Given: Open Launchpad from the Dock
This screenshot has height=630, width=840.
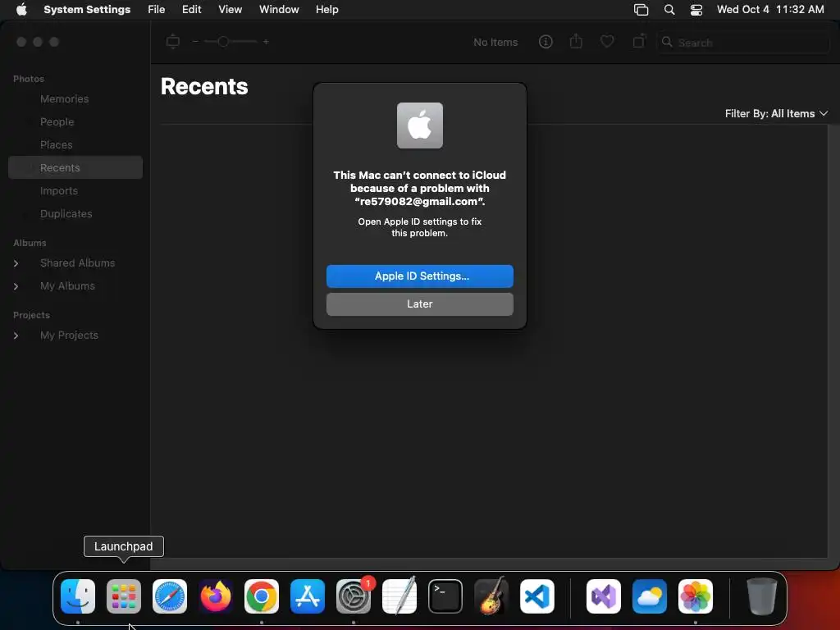Looking at the screenshot, I should [x=124, y=596].
